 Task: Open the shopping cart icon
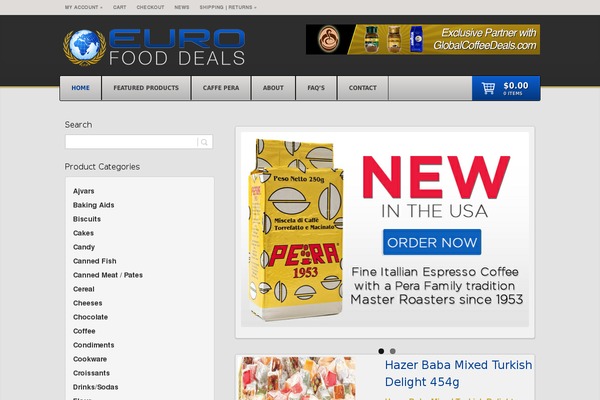pyautogui.click(x=488, y=88)
